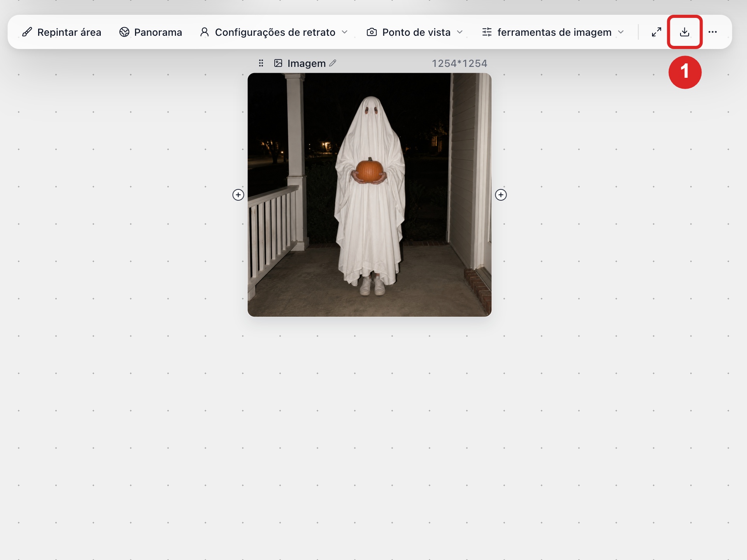Click the 1254*1254 dimensions label

[459, 63]
